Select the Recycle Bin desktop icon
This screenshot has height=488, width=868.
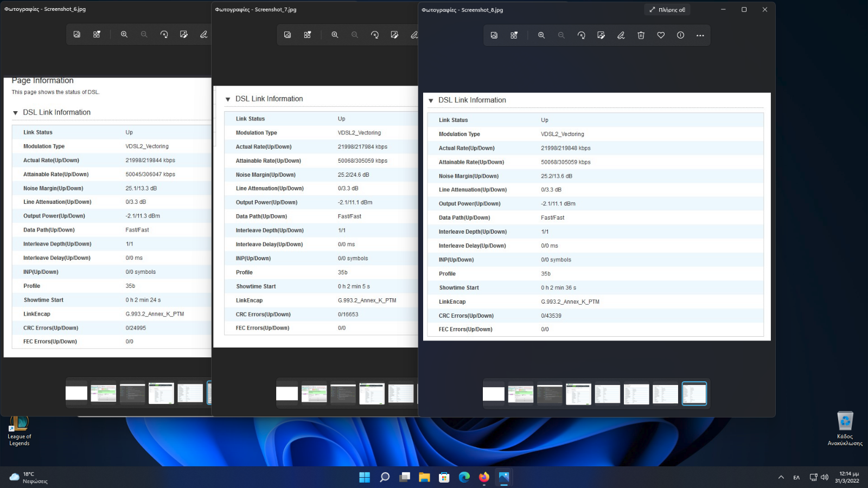[x=845, y=429]
